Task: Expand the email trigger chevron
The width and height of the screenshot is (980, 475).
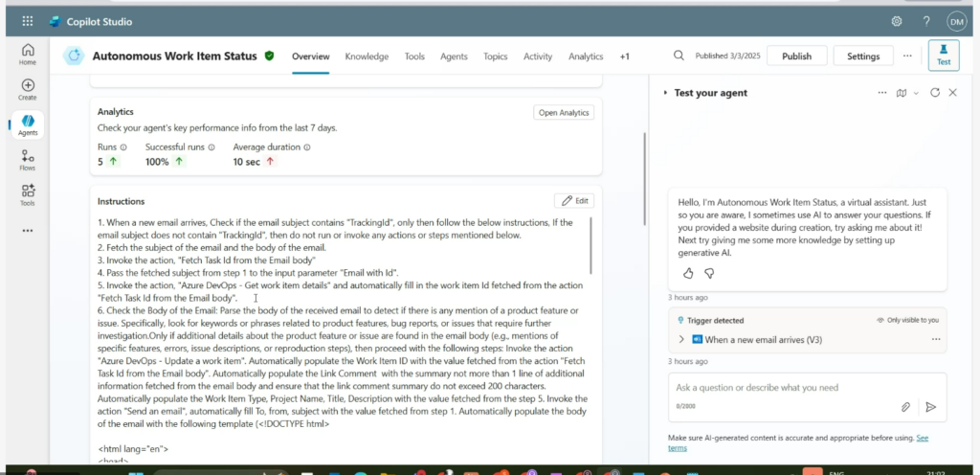Action: 681,339
